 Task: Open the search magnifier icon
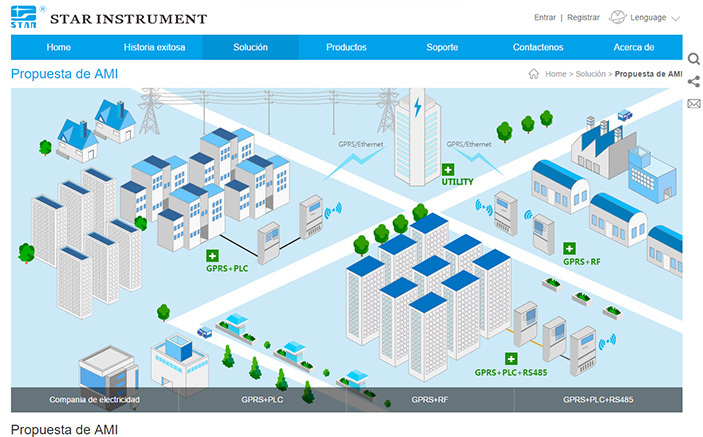[694, 59]
